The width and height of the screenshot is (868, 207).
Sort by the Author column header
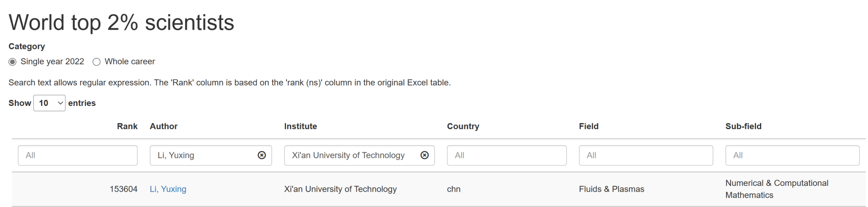coord(164,126)
